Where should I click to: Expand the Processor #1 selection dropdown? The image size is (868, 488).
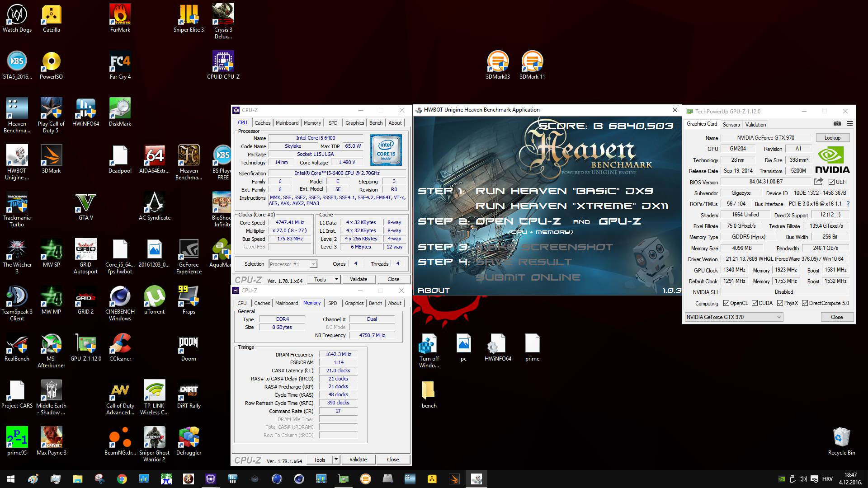click(313, 264)
